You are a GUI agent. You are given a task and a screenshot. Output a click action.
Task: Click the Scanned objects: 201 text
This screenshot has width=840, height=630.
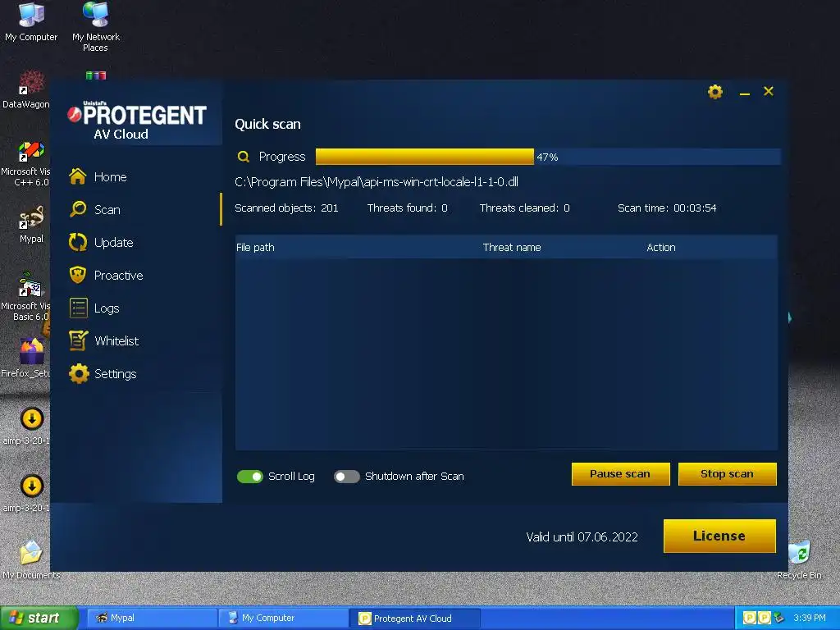[286, 208]
